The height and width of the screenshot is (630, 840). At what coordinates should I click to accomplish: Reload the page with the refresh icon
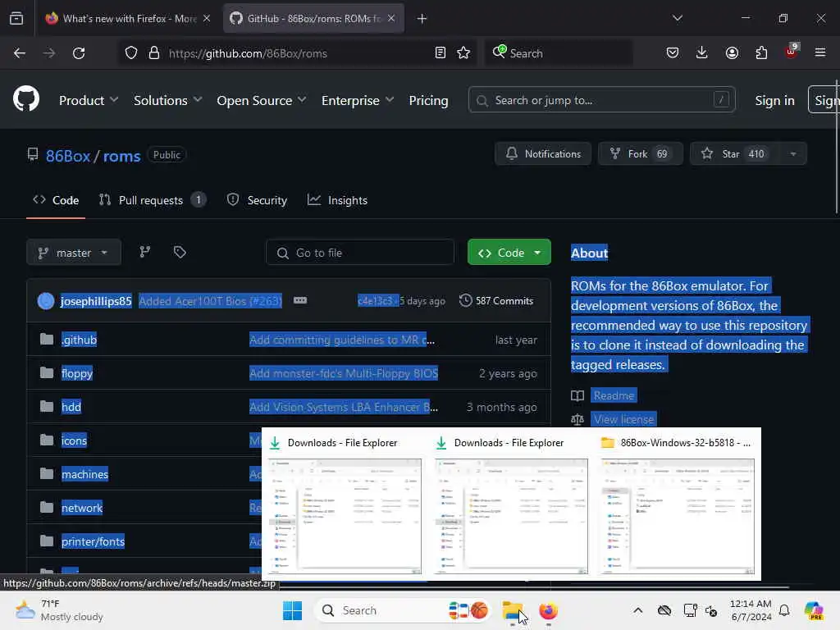click(79, 53)
